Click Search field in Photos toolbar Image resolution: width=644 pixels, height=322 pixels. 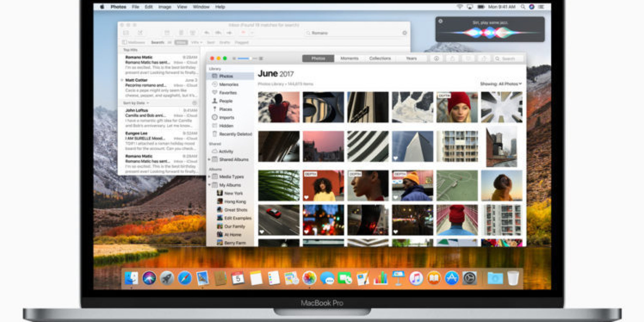509,59
